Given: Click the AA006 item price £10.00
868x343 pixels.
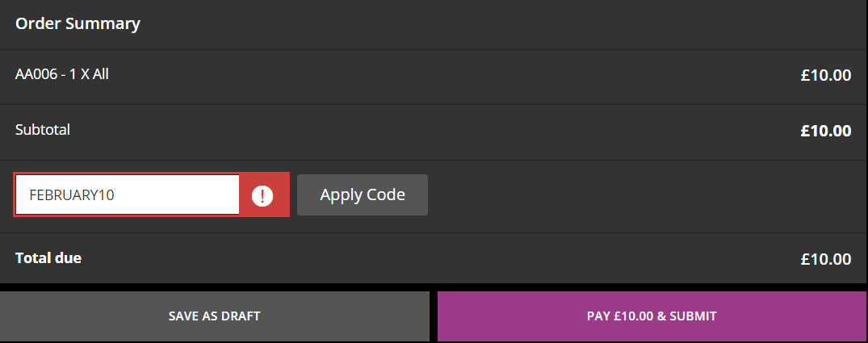Looking at the screenshot, I should [825, 75].
